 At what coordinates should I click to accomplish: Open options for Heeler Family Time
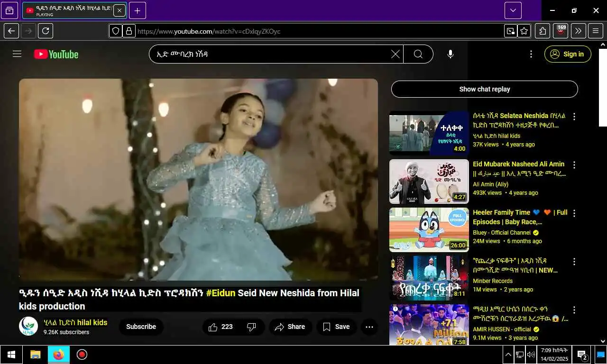574,213
